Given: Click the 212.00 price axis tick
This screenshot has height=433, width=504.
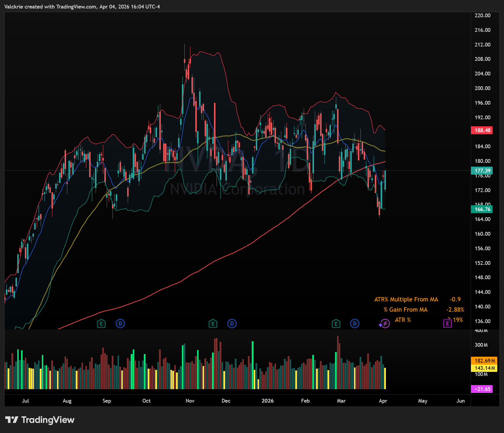Looking at the screenshot, I should [x=482, y=45].
